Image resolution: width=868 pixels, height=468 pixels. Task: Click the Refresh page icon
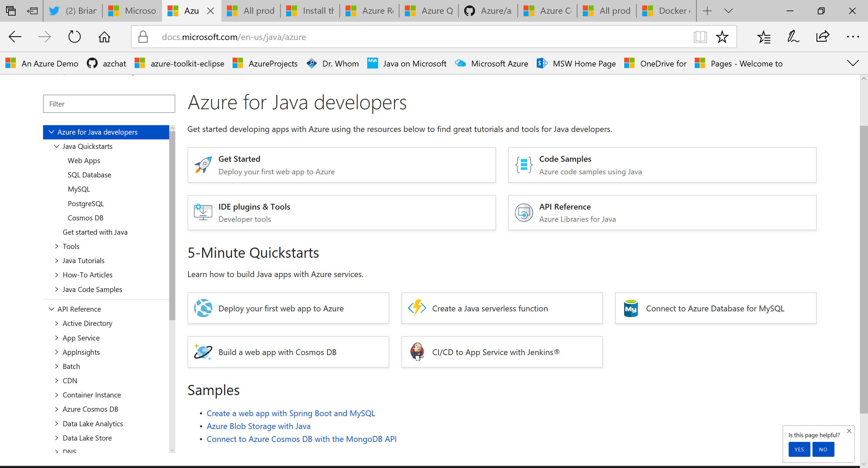point(74,37)
